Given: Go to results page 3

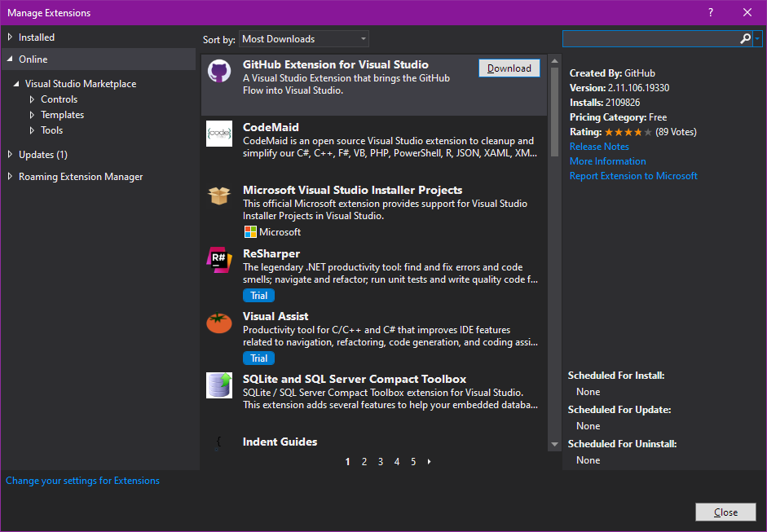Looking at the screenshot, I should click(x=381, y=462).
